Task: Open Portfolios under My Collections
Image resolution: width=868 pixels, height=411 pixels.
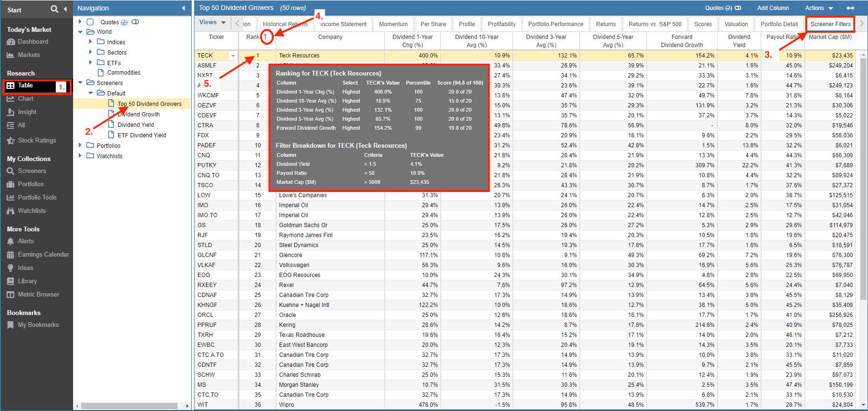Action: [30, 184]
